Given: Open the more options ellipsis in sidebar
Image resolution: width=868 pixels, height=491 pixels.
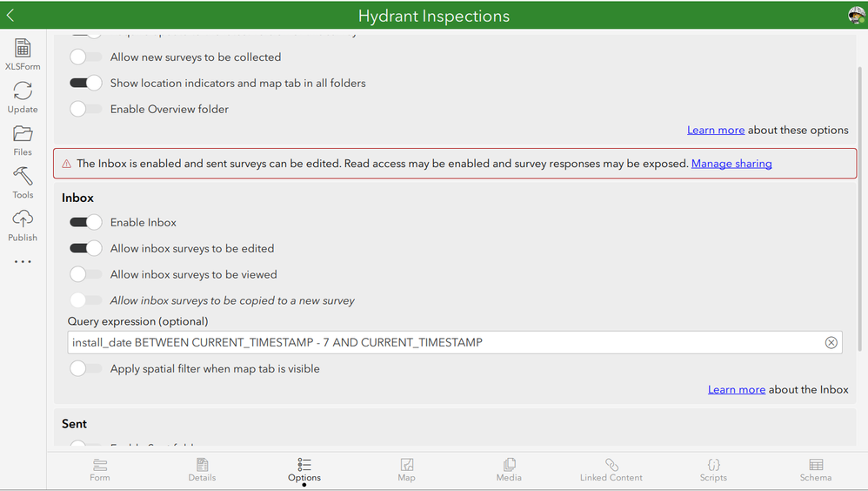Looking at the screenshot, I should pyautogui.click(x=23, y=262).
